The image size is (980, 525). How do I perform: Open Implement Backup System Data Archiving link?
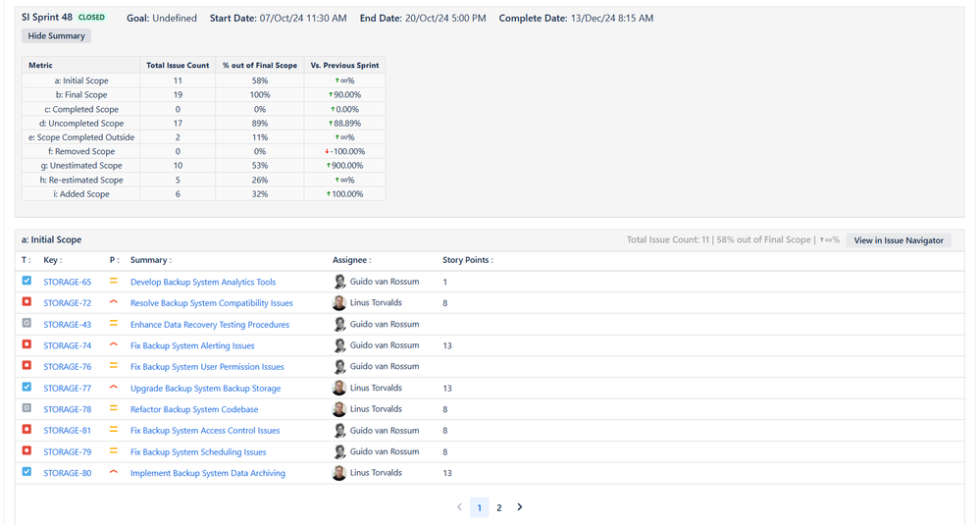[x=208, y=473]
